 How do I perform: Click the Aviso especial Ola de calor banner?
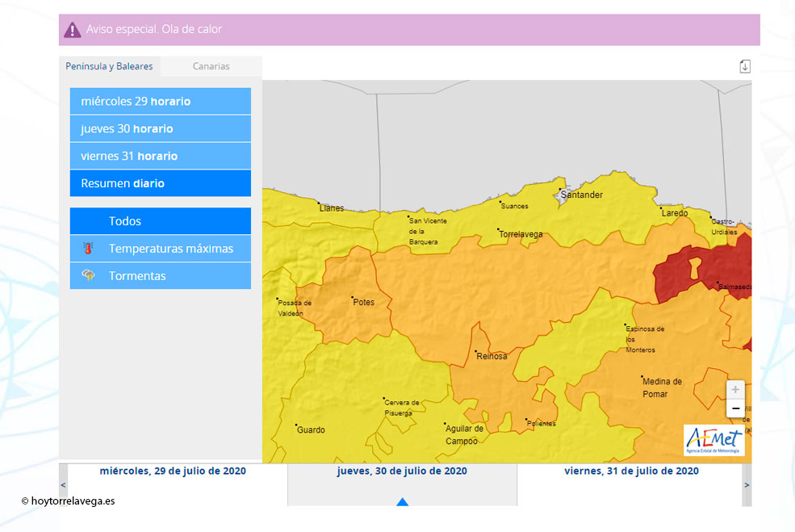click(409, 30)
